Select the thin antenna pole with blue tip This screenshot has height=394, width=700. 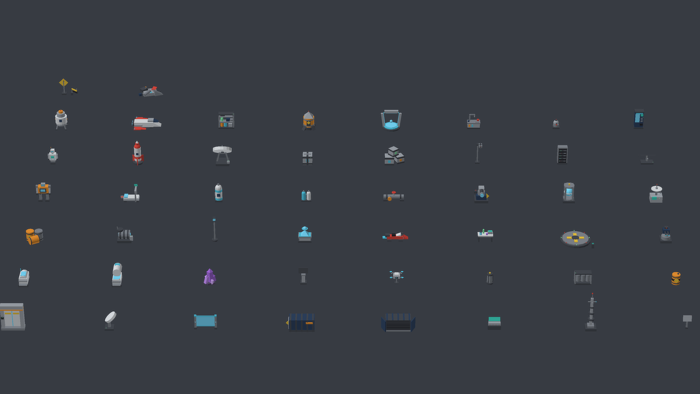tap(214, 229)
